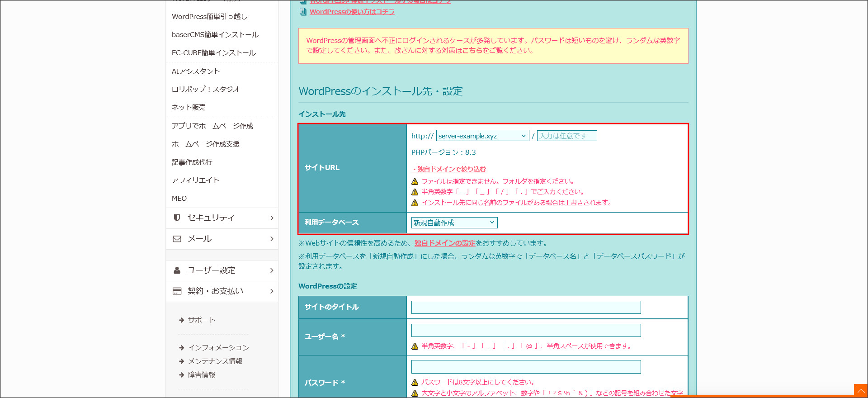Viewport: 868px width, 398px height.
Task: Click こちら link in the yellow warning box
Action: [472, 51]
